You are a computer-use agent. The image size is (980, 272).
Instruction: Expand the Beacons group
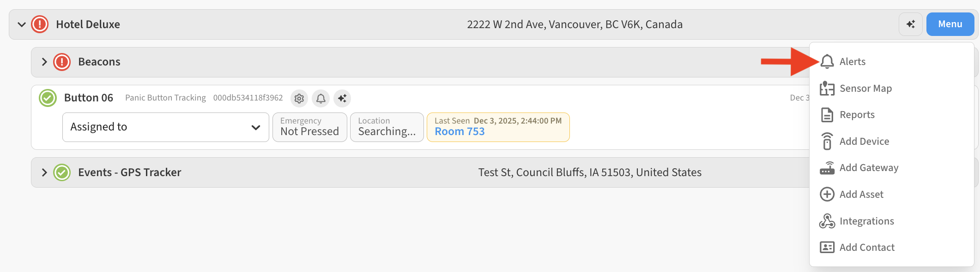click(44, 62)
